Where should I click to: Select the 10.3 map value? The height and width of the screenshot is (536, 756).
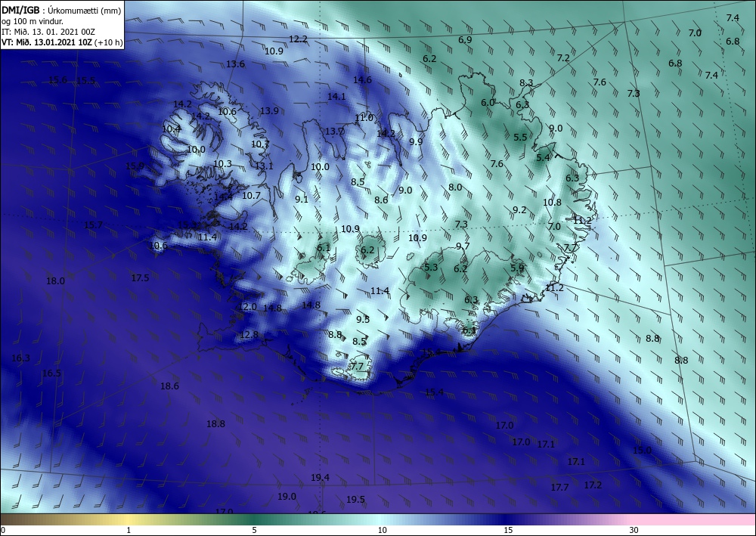coord(222,164)
